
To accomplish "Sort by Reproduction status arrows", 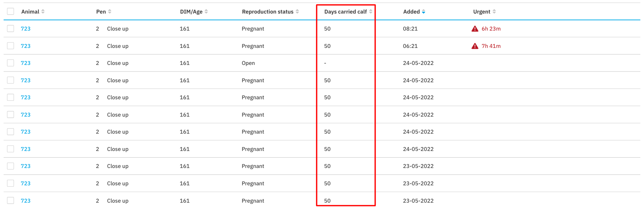I will (297, 12).
